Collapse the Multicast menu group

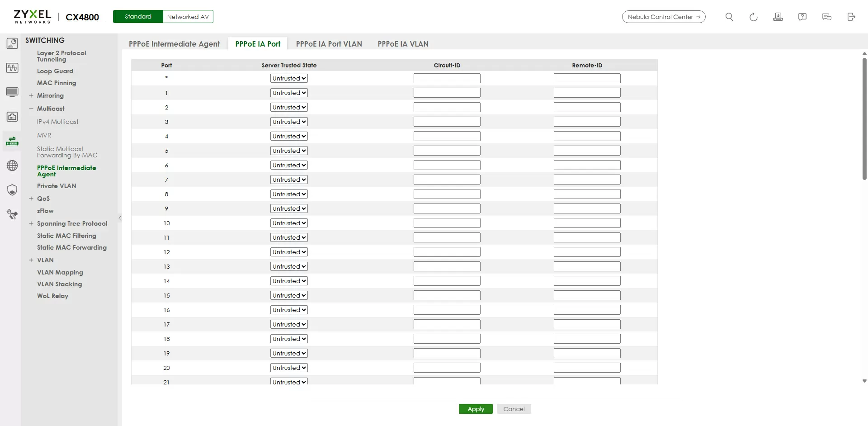pos(31,109)
